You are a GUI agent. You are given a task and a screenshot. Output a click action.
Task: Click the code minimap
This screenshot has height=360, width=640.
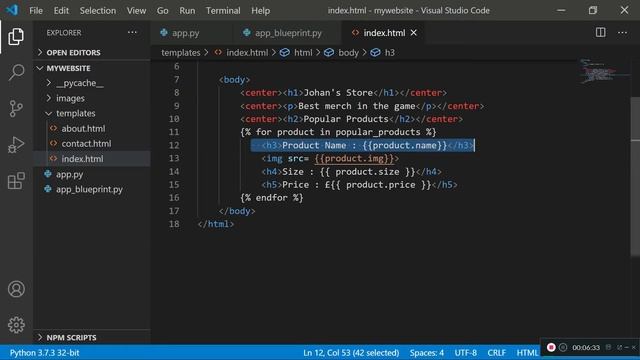click(x=603, y=71)
